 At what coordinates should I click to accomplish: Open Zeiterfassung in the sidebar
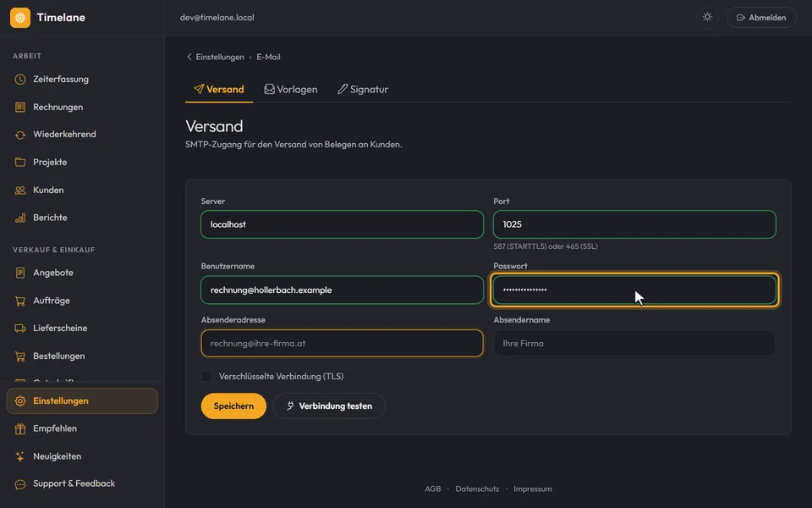point(82,80)
